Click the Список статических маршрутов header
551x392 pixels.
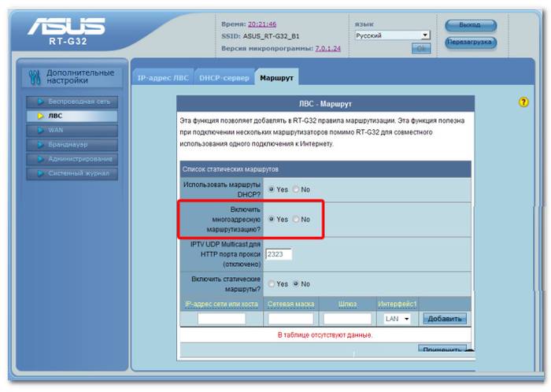point(325,169)
